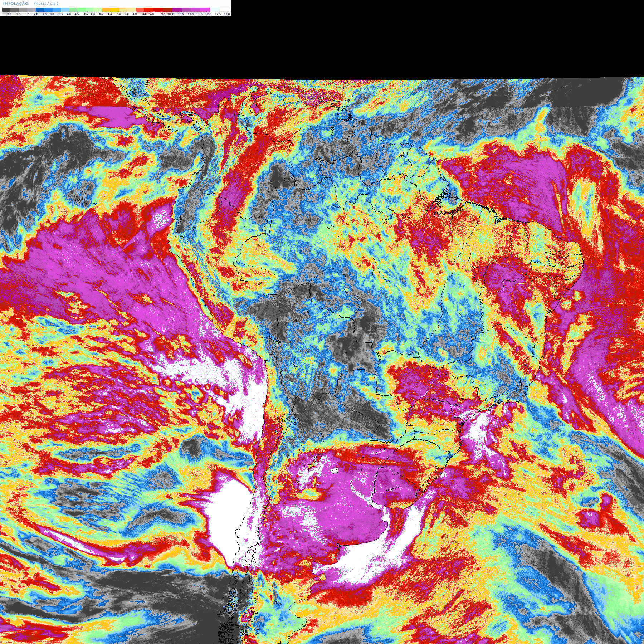Click the 6.0 scale label
Screen dimensions: 644x644
(x=101, y=14)
